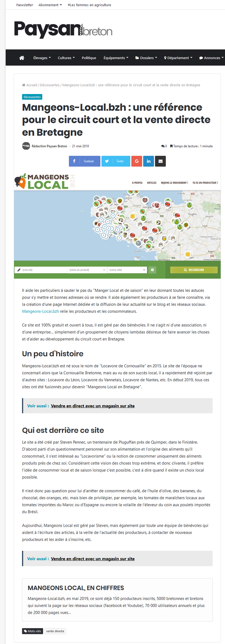225x644 pixels.
Task: Expand the Abonnement top menu
Action: tap(50, 5)
